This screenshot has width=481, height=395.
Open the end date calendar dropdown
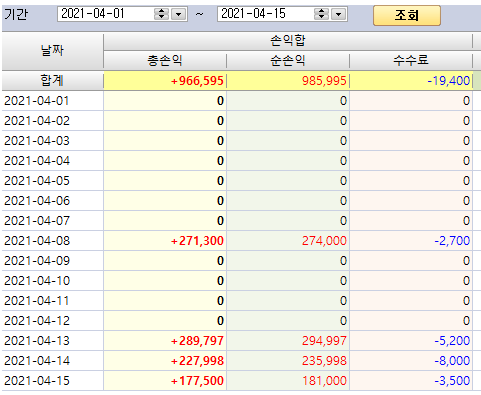tap(339, 14)
